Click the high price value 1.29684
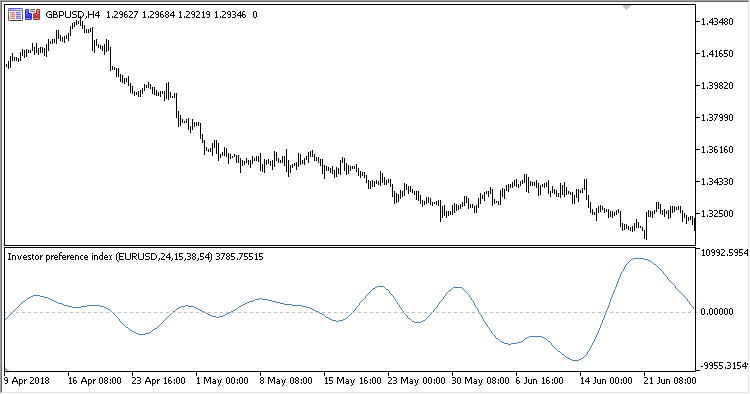Screen dimensions: 750x394 coord(158,15)
